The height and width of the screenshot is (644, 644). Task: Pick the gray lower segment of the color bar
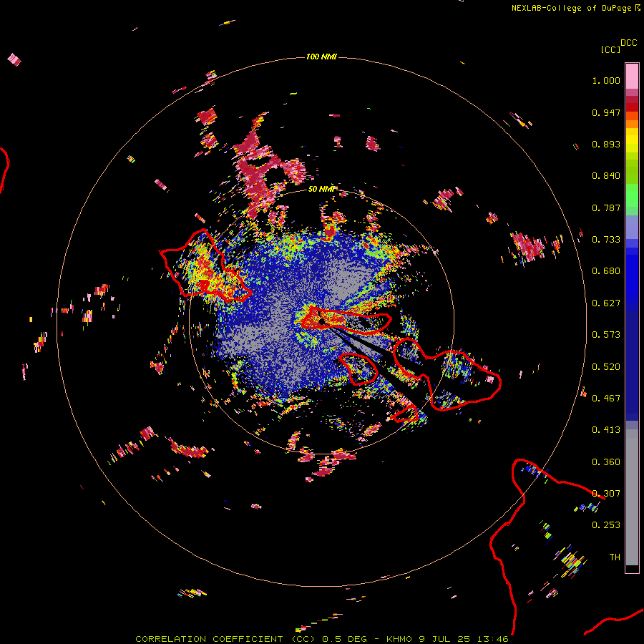pyautogui.click(x=632, y=497)
